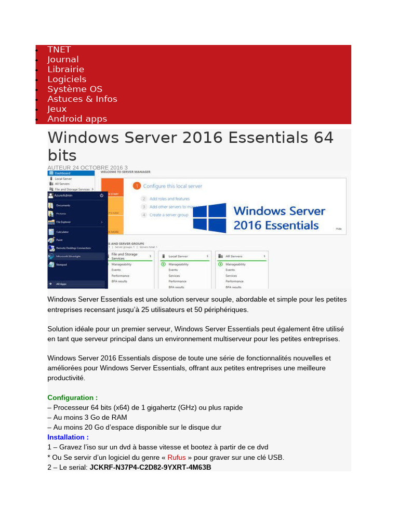Image resolution: width=399 pixels, height=532 pixels.
Task: Click the Dashboard entry in the image
Action: pos(71,173)
